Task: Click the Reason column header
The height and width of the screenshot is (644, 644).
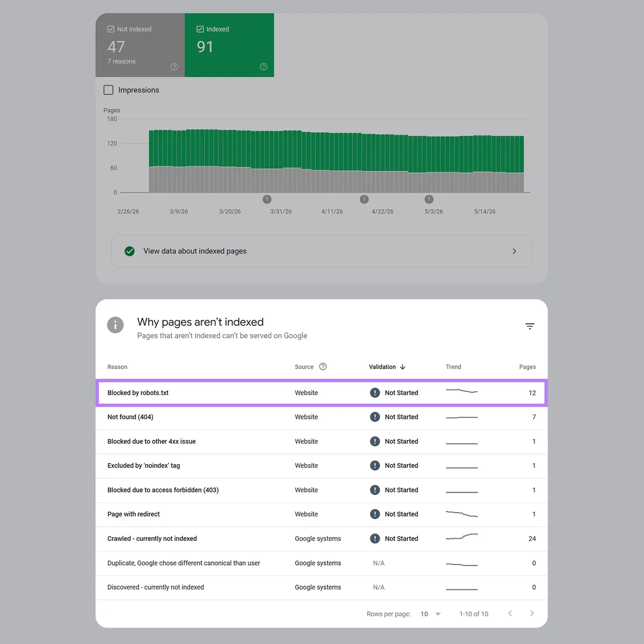Action: [x=118, y=367]
